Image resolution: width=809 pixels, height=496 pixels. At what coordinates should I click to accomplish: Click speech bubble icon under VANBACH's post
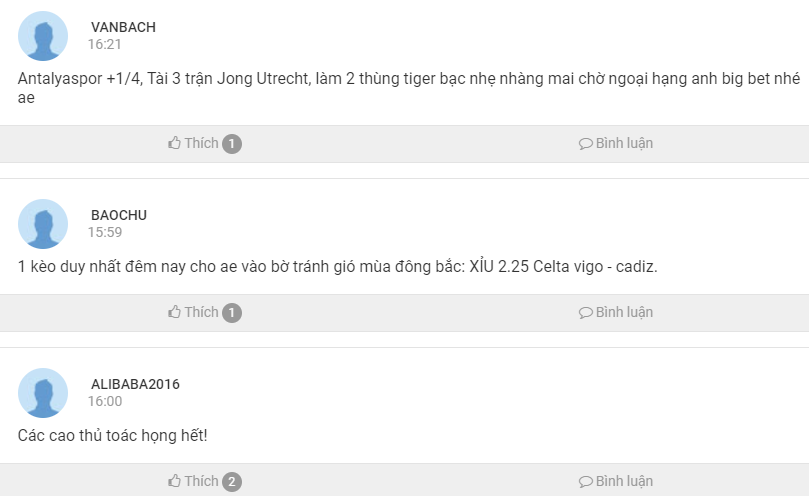click(585, 143)
